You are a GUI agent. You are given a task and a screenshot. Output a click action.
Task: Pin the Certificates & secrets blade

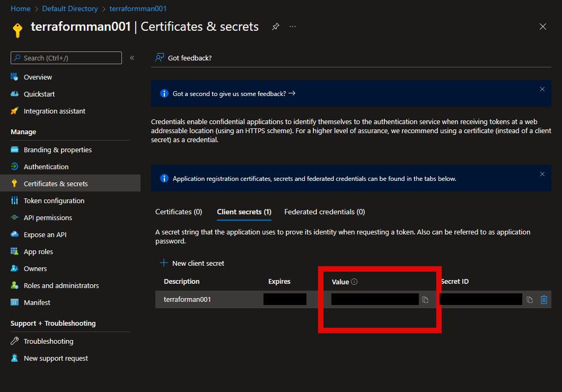[275, 27]
